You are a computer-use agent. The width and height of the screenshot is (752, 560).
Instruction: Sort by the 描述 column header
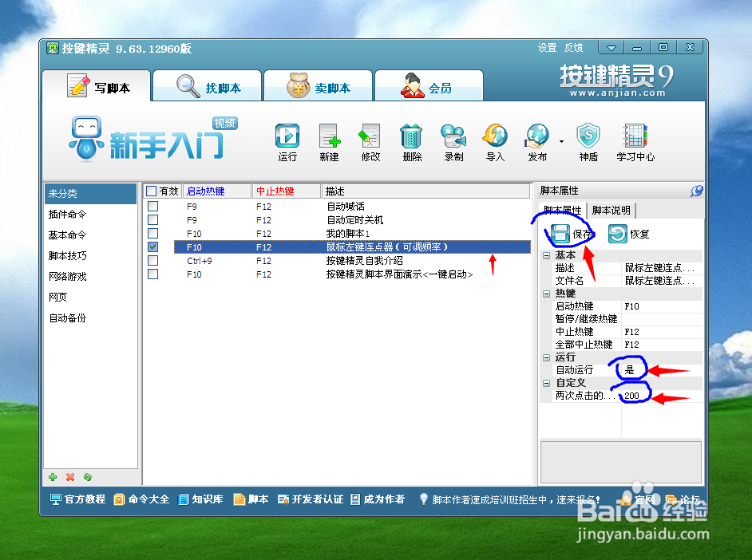click(x=425, y=191)
